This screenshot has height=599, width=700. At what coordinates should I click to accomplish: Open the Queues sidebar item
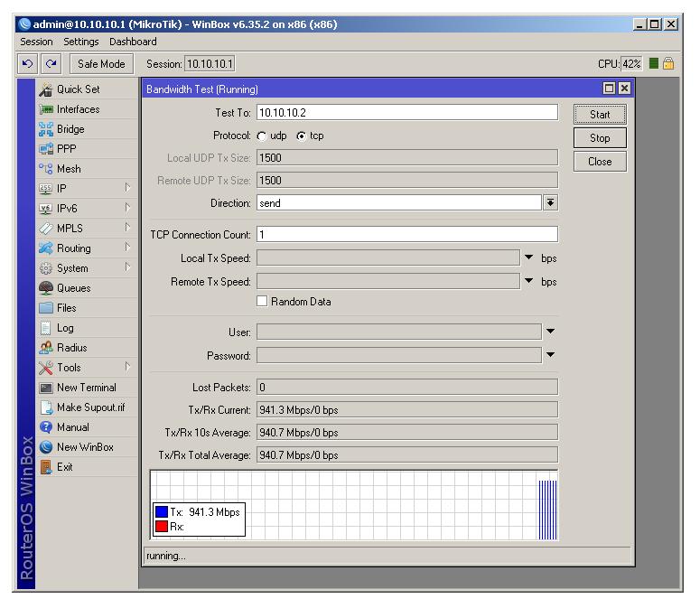[73, 288]
